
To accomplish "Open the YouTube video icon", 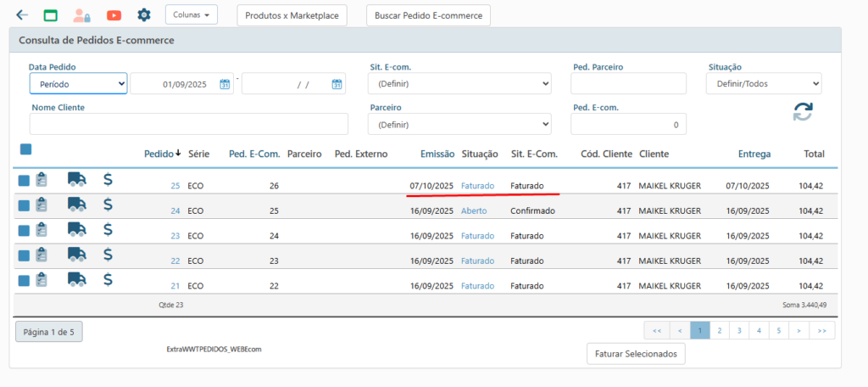I will pos(114,15).
